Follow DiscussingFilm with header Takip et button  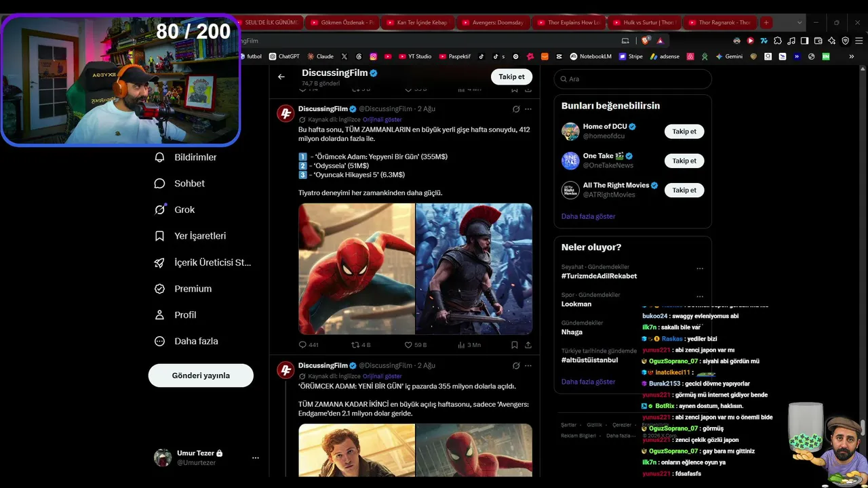pyautogui.click(x=511, y=77)
